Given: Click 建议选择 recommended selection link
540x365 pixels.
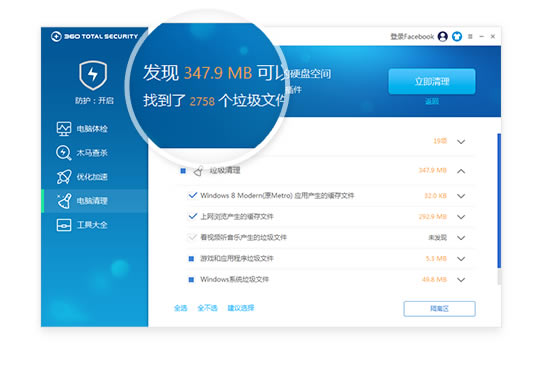Looking at the screenshot, I should [x=241, y=308].
